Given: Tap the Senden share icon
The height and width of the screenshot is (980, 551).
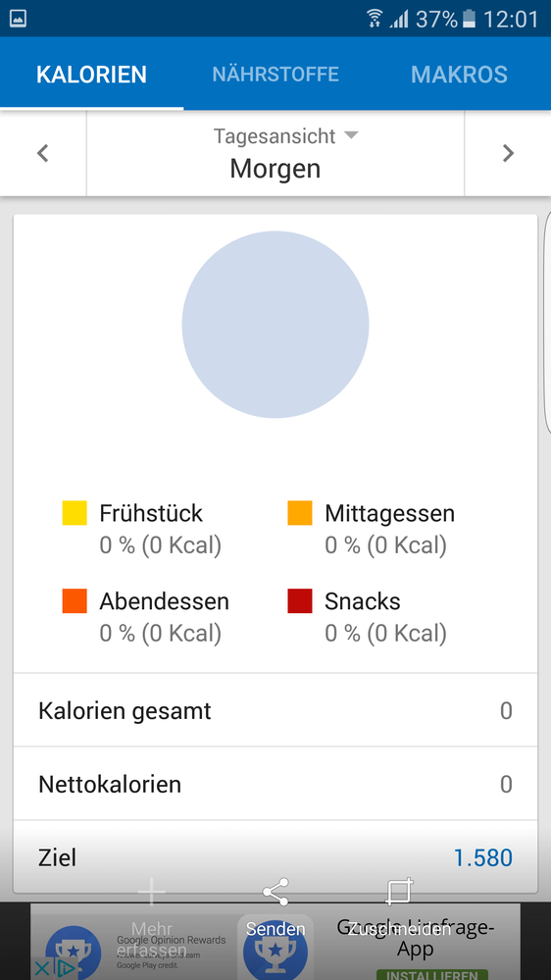Looking at the screenshot, I should tap(275, 892).
